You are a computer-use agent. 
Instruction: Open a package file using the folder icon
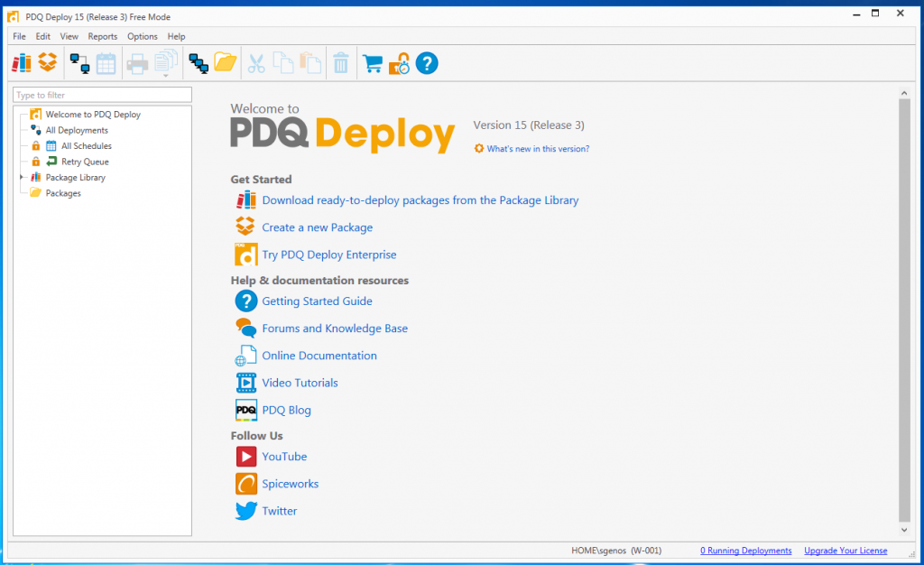coord(225,62)
